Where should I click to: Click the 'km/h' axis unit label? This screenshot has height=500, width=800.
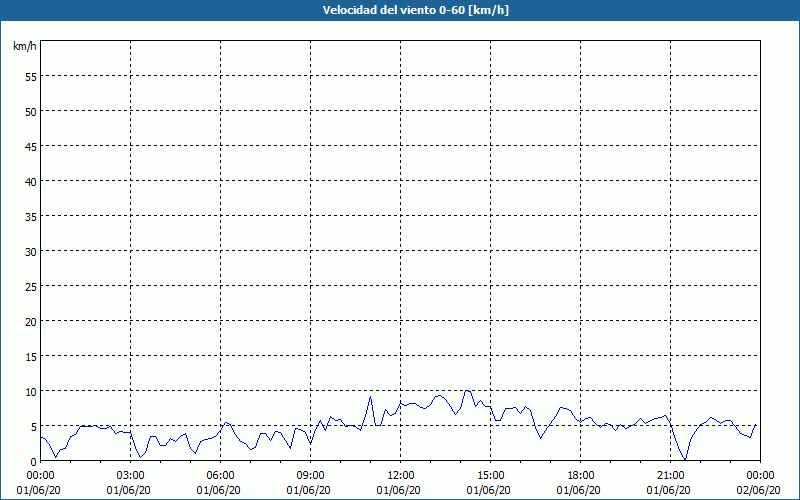[25, 46]
